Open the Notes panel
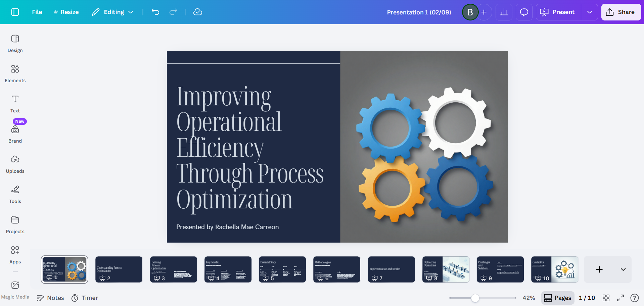Screen dimensions: 644x306 [x=50, y=298]
